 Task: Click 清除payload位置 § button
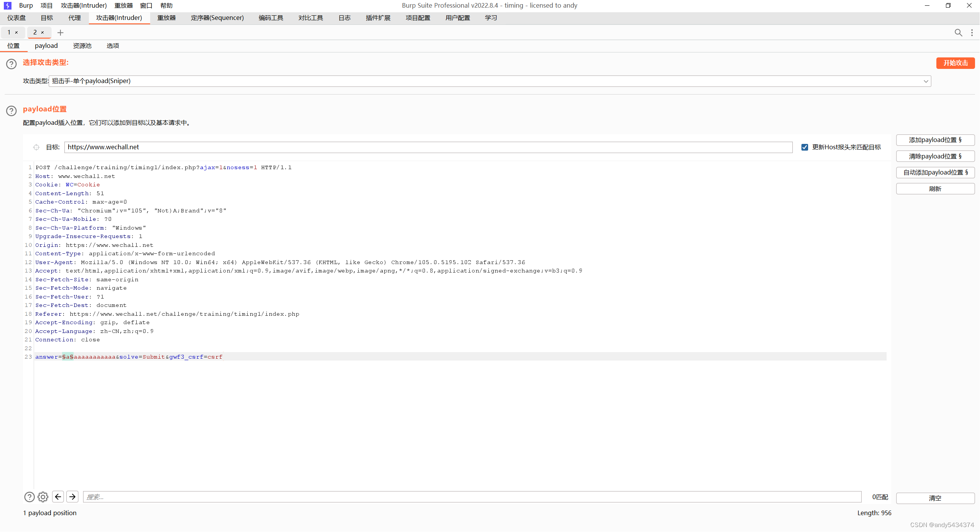pyautogui.click(x=935, y=156)
